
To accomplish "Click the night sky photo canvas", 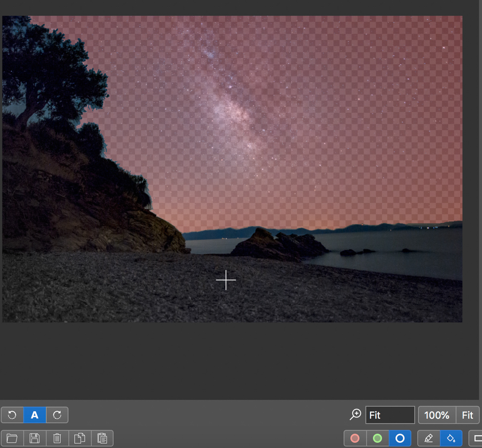I will [232, 169].
